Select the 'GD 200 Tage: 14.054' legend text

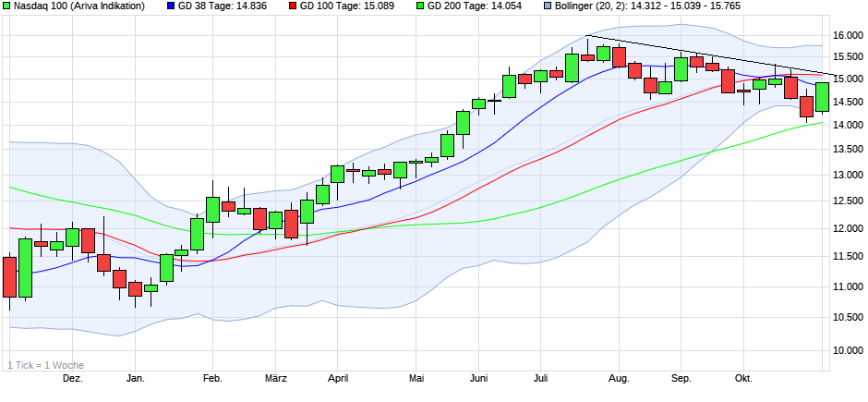click(475, 6)
